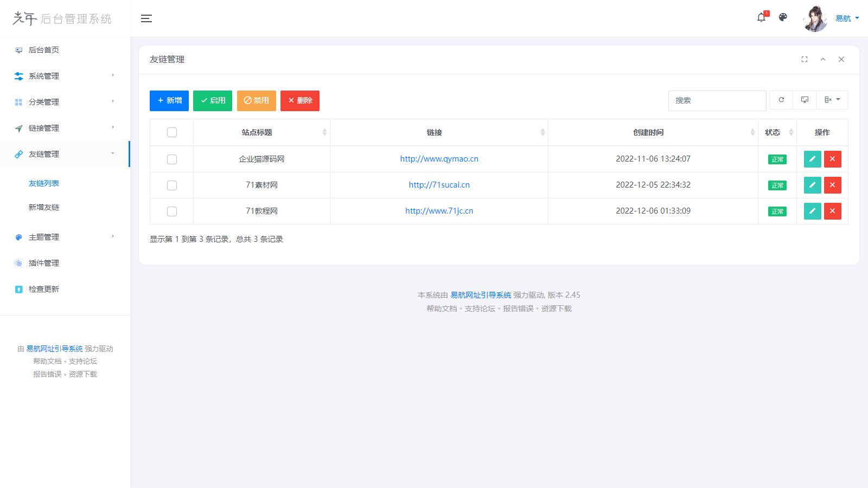Image resolution: width=868 pixels, height=488 pixels.
Task: Click edit pencil icon for 71教程网
Action: pyautogui.click(x=812, y=211)
